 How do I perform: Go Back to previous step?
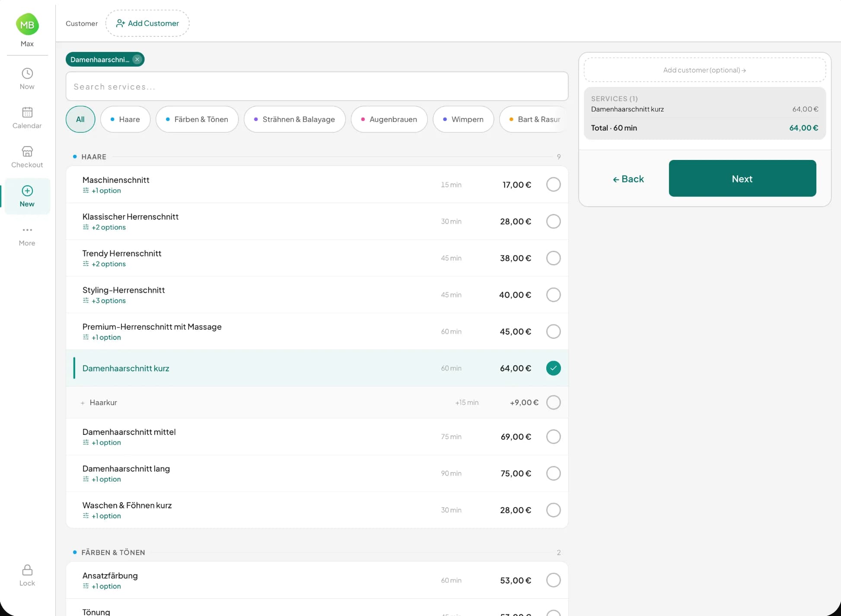click(x=628, y=179)
